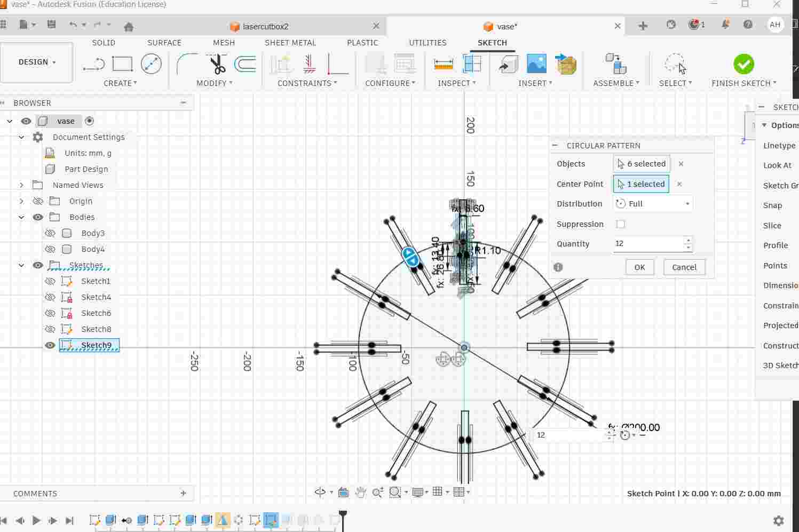The width and height of the screenshot is (799, 532).
Task: Choose the Fillet tool in Modify
Action: point(187,65)
